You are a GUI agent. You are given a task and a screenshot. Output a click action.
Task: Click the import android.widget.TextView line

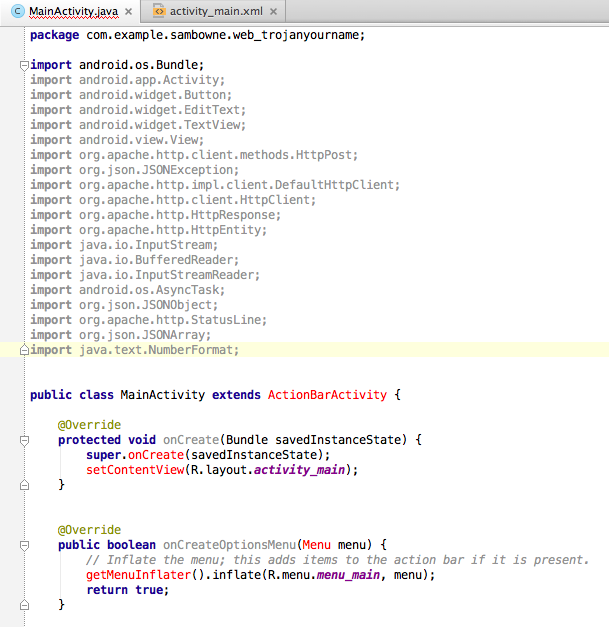pos(138,125)
